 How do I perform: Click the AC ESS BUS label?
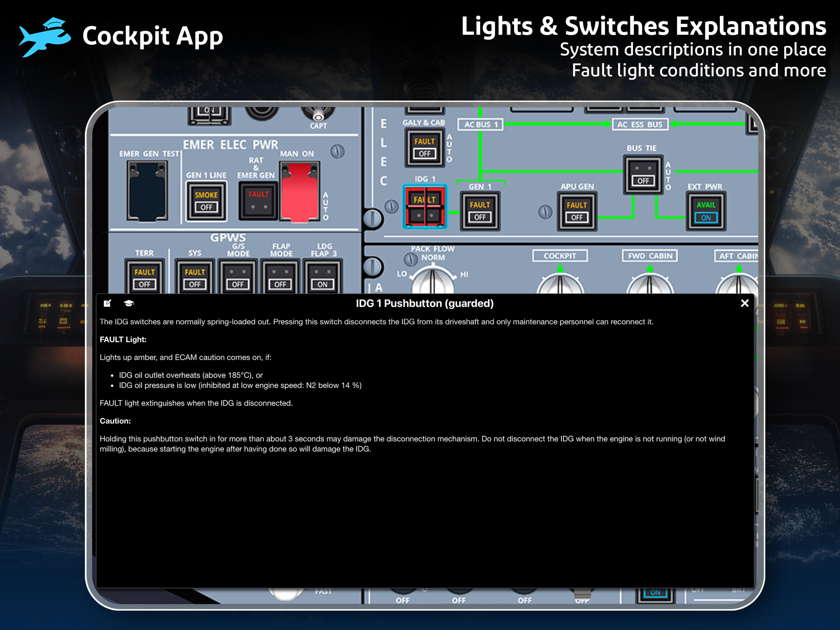click(x=640, y=124)
